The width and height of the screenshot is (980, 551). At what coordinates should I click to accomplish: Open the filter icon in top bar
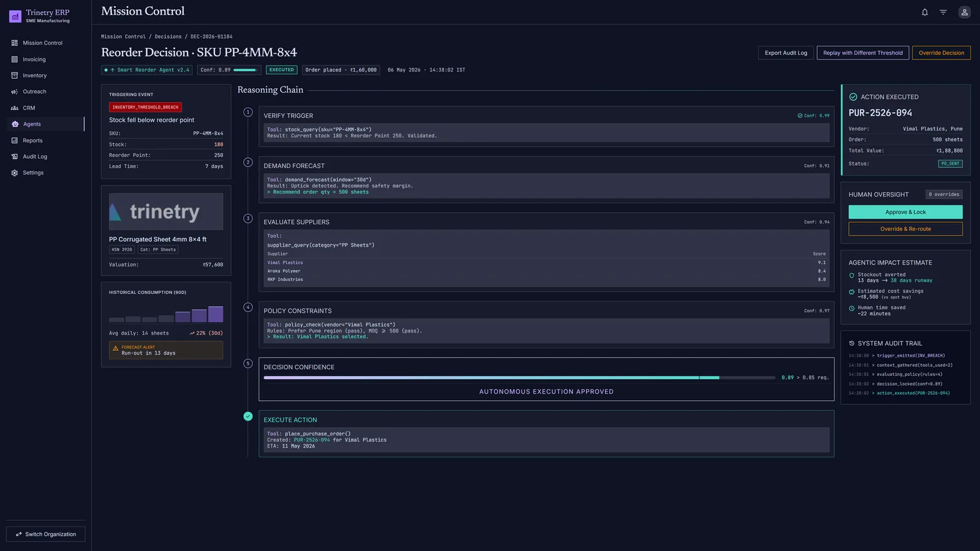click(943, 12)
